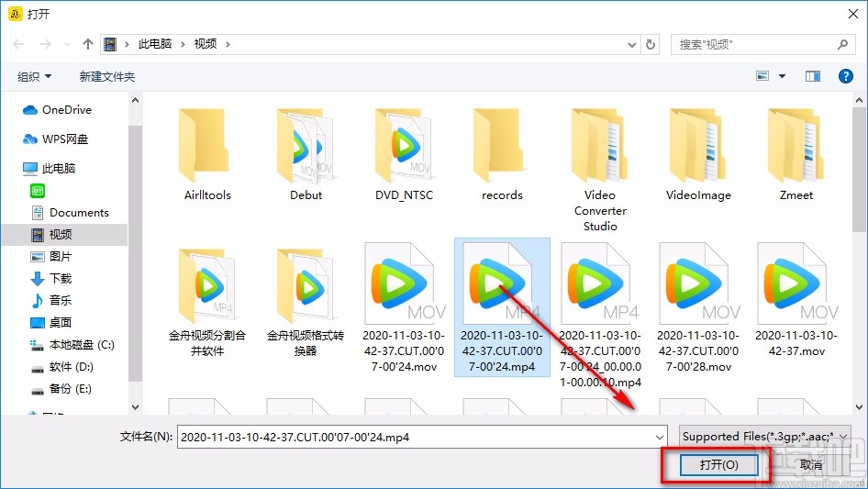Open help with the question icon
The height and width of the screenshot is (489, 868).
coord(846,76)
